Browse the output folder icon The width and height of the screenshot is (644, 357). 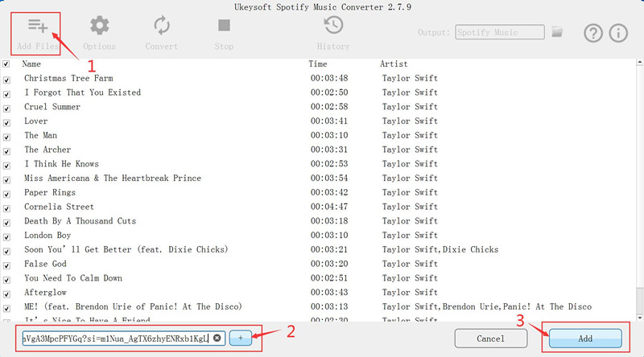[557, 31]
